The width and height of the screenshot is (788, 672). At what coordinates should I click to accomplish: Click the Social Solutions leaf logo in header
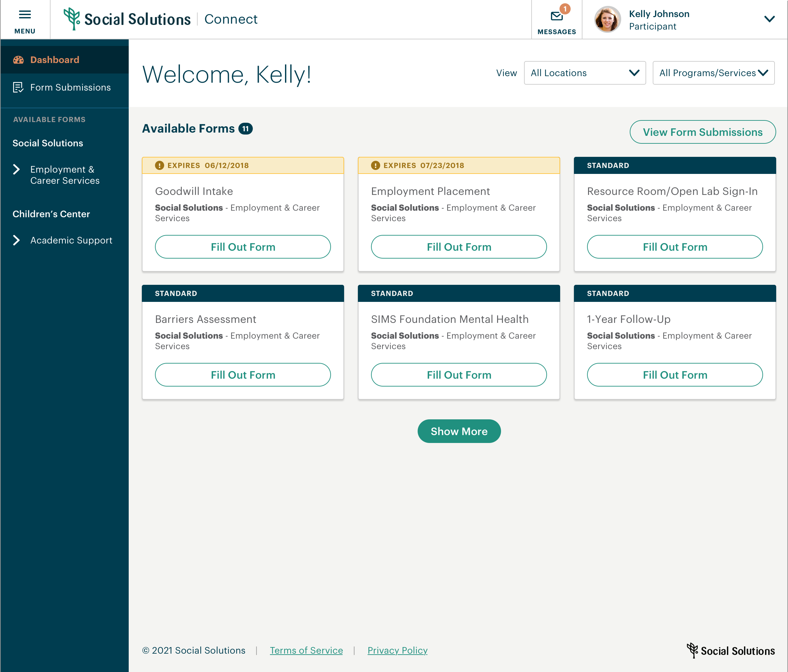(x=71, y=19)
